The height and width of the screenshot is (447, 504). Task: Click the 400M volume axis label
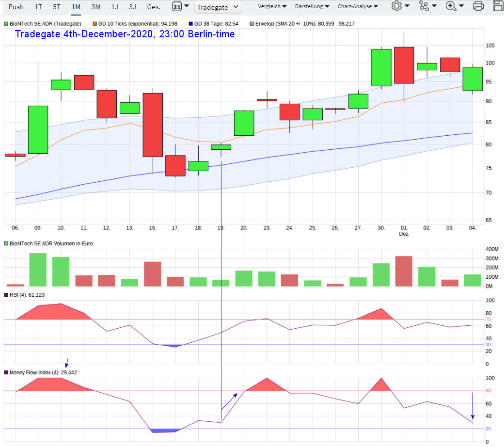(492, 249)
